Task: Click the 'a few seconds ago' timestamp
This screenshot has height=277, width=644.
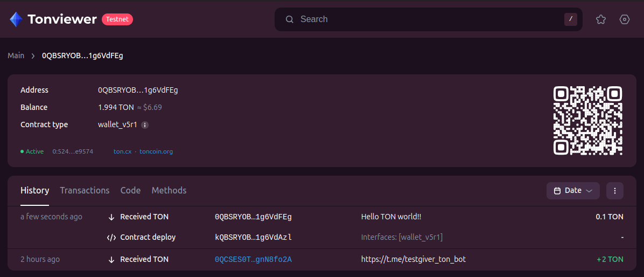Action: (x=51, y=217)
